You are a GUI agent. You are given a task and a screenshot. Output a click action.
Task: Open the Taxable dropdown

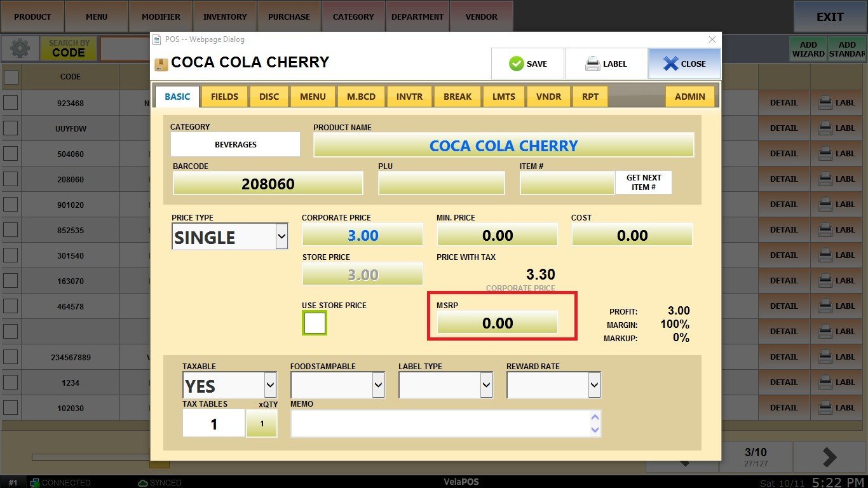tap(270, 385)
